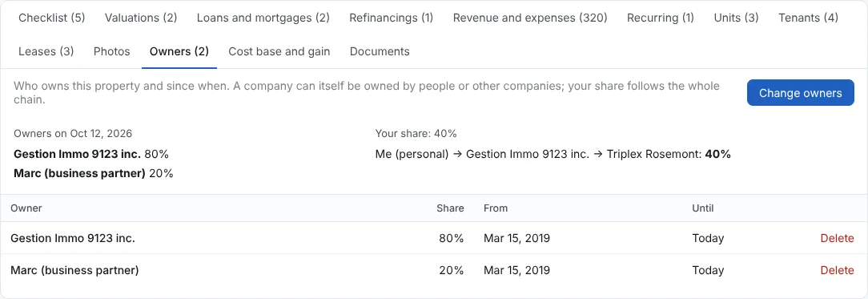868x299 pixels.
Task: Click Marc (business partner) 20% summary line
Action: [93, 173]
